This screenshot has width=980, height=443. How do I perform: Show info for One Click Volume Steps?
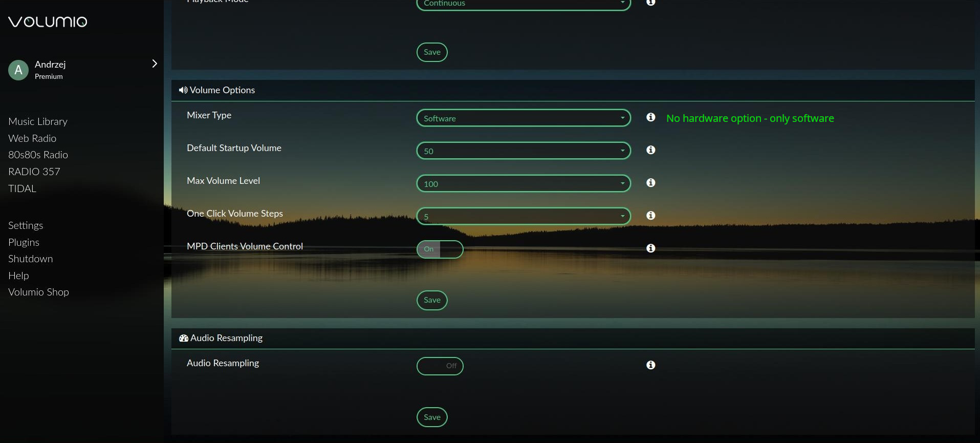pyautogui.click(x=650, y=216)
